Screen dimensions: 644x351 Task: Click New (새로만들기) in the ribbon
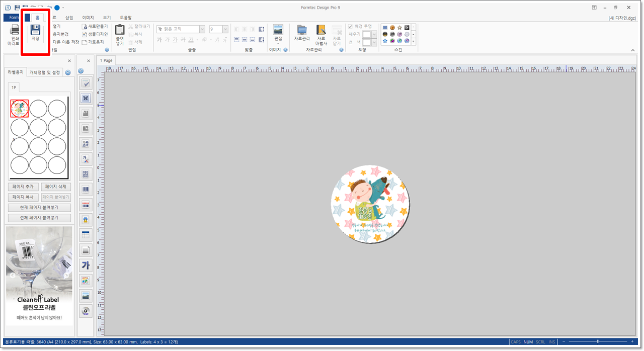pyautogui.click(x=95, y=26)
